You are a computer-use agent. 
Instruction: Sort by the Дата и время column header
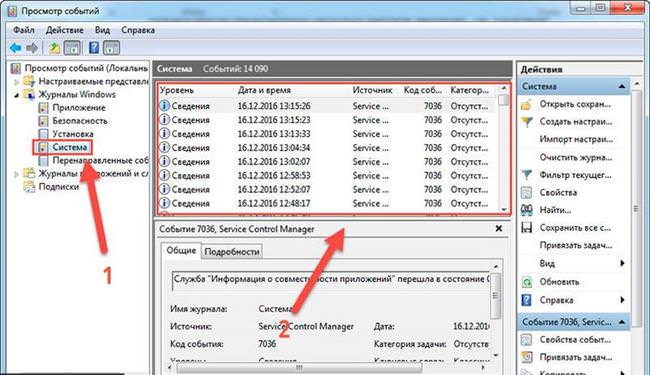264,90
